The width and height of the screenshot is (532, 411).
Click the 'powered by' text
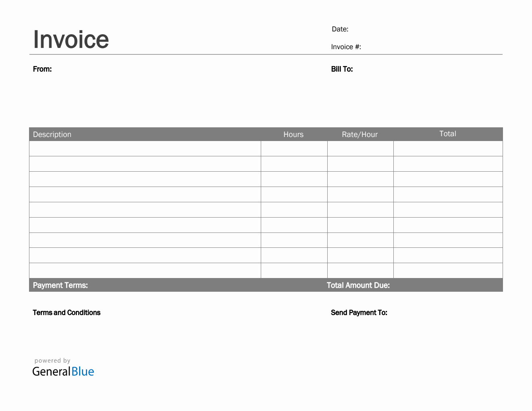point(52,361)
